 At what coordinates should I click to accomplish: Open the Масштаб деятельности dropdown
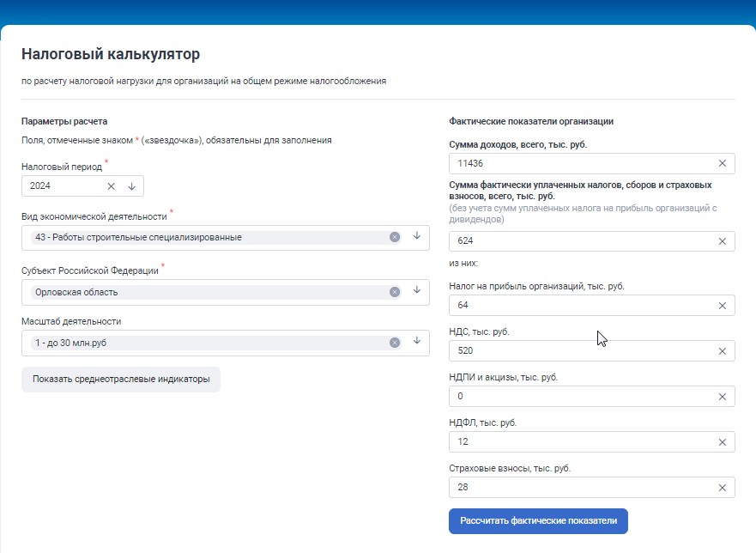[417, 342]
